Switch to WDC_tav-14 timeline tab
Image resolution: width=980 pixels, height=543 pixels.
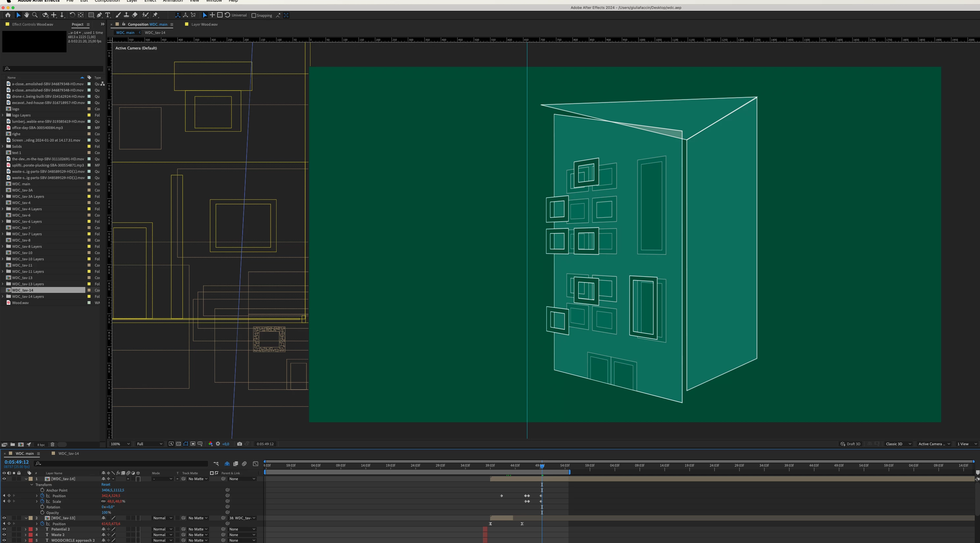68,453
